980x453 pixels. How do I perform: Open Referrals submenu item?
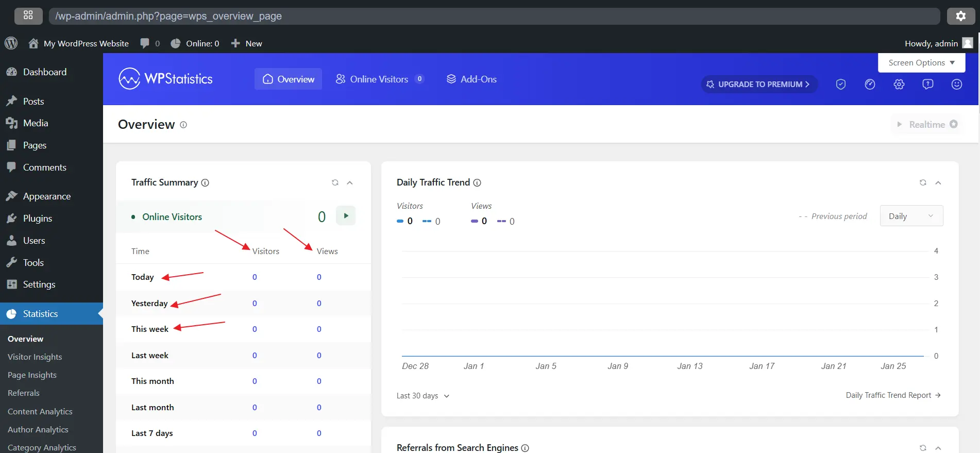pyautogui.click(x=23, y=393)
